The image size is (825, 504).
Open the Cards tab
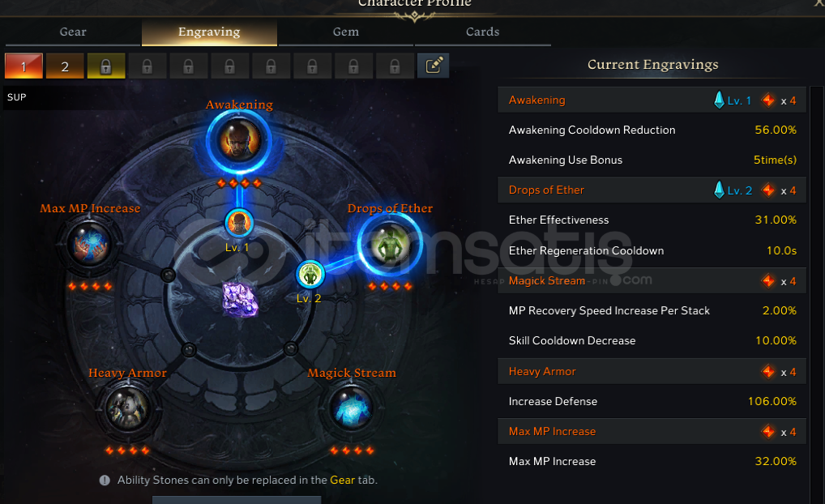point(482,32)
